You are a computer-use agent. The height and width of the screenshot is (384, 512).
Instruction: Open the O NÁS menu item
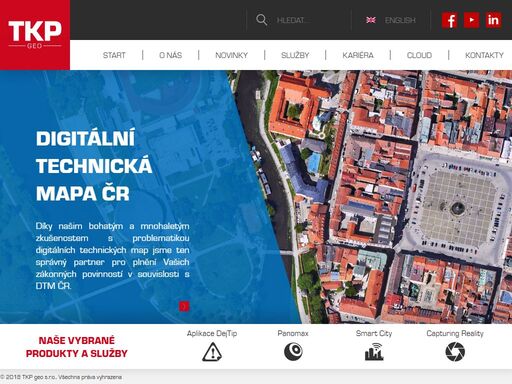point(171,55)
